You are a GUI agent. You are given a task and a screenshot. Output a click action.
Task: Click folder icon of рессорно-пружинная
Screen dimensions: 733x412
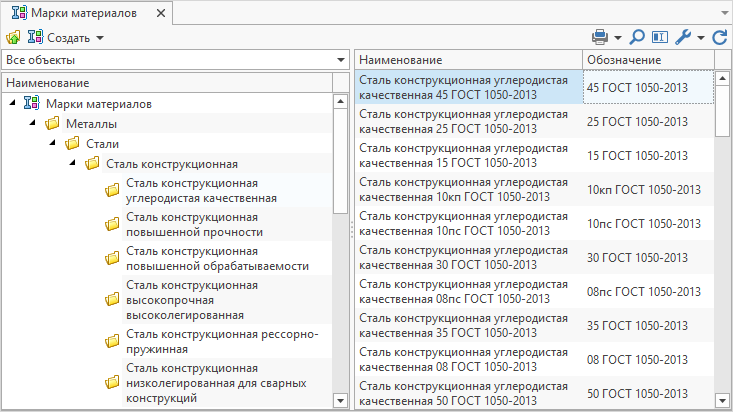(x=112, y=341)
